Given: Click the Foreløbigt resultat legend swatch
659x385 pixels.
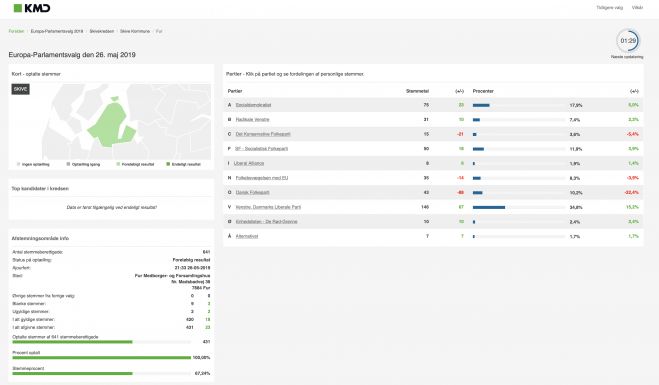Looking at the screenshot, I should [x=118, y=164].
